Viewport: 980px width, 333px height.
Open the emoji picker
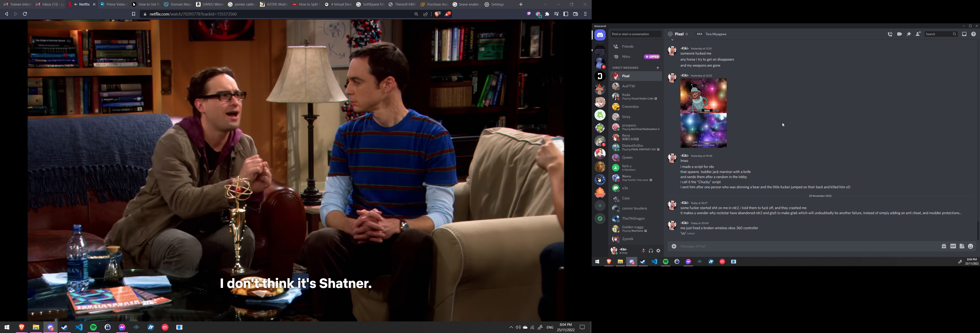tap(971, 247)
